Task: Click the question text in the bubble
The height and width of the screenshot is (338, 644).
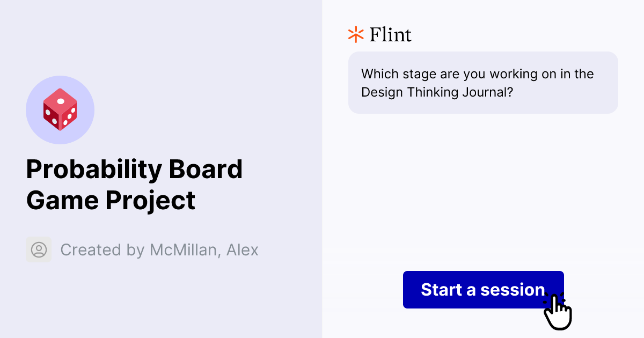Action: tap(477, 83)
